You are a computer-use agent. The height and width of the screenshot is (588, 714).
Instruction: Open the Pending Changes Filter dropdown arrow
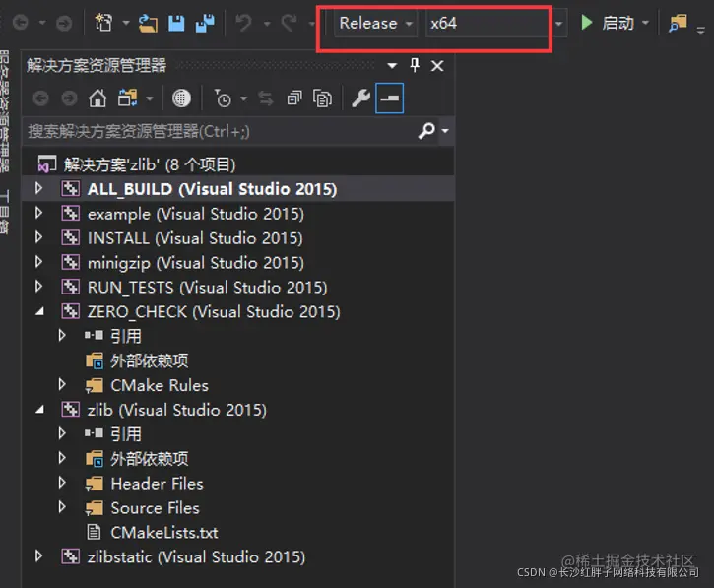point(243,98)
